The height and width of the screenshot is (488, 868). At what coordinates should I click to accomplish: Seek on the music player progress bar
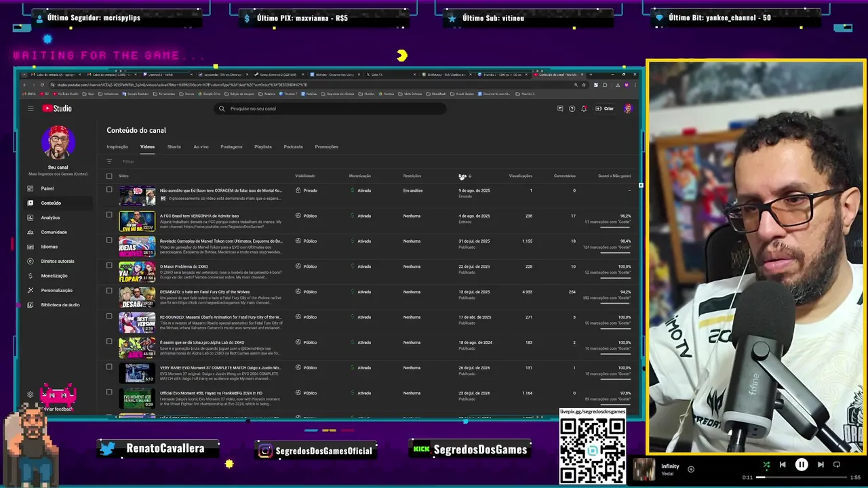[x=802, y=477]
